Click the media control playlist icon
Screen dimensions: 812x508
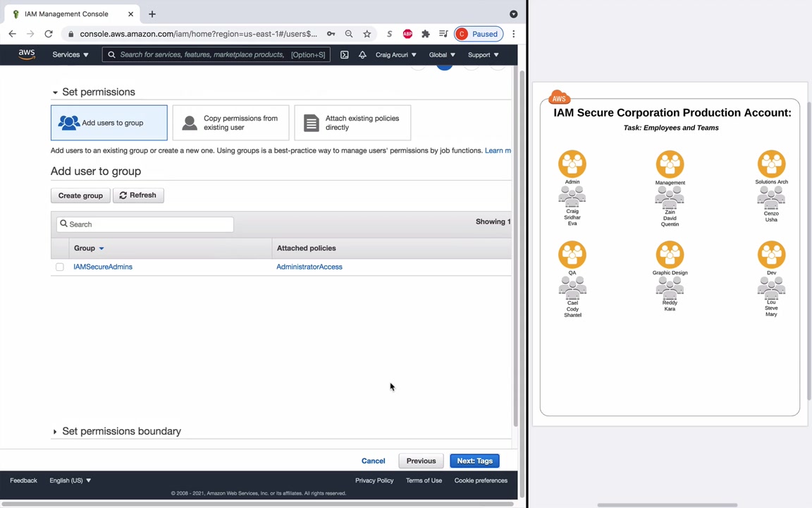443,34
